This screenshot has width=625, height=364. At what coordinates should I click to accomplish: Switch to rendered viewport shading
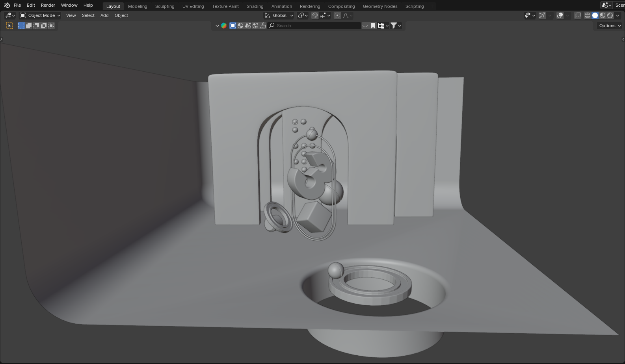pos(610,15)
